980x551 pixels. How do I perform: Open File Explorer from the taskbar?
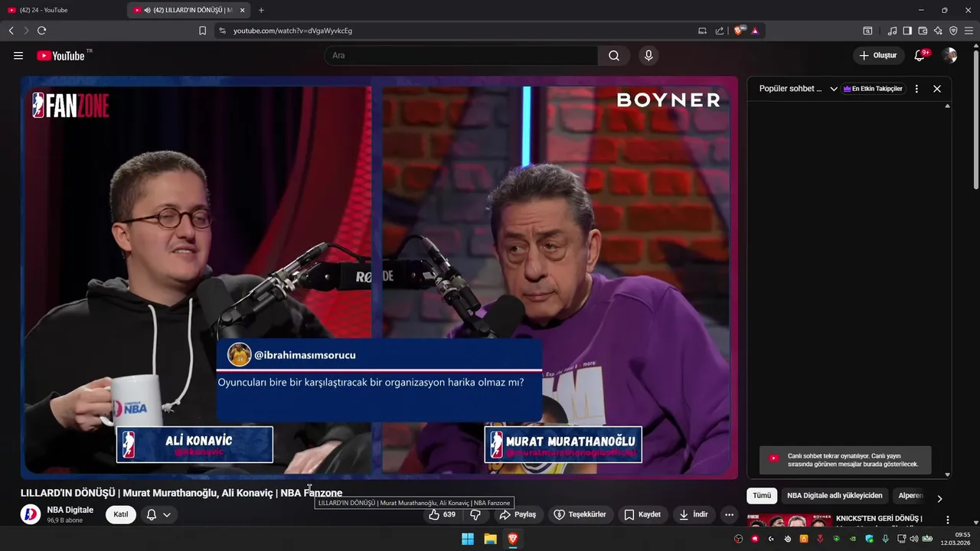coord(490,539)
